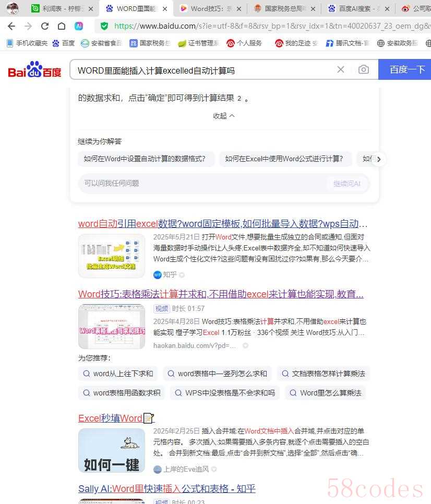The height and width of the screenshot is (504, 431).
Task: Click the address bar URL
Action: tap(271, 26)
